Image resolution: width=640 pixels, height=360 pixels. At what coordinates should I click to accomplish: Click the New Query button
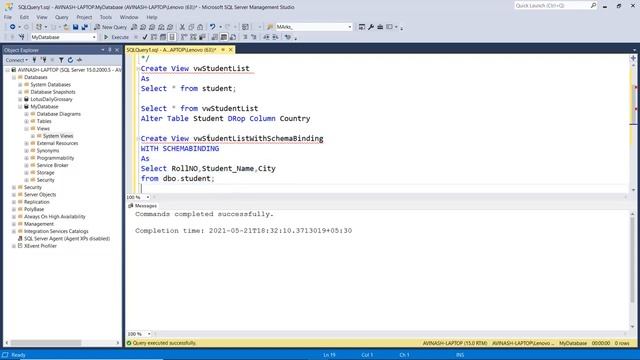111,27
